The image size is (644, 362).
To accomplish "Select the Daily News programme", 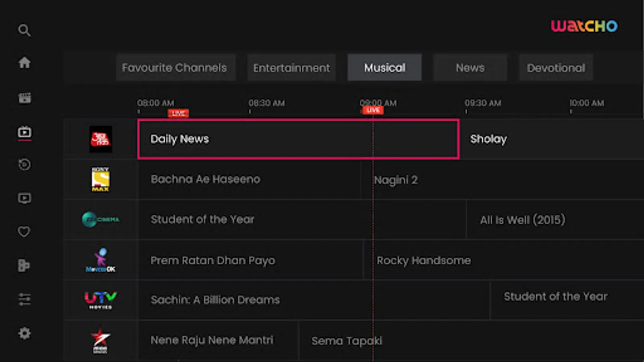I will 298,139.
